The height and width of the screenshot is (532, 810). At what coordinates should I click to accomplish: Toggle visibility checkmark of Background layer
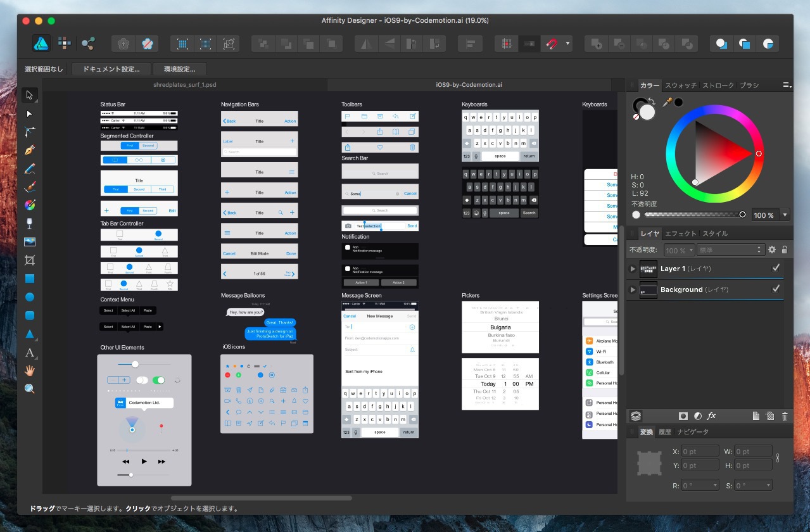[x=776, y=289]
